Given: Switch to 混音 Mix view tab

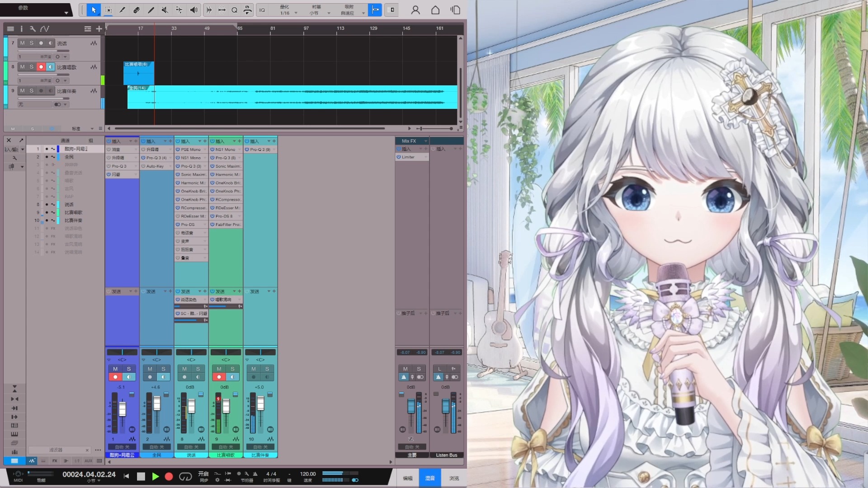Looking at the screenshot, I should click(x=430, y=478).
